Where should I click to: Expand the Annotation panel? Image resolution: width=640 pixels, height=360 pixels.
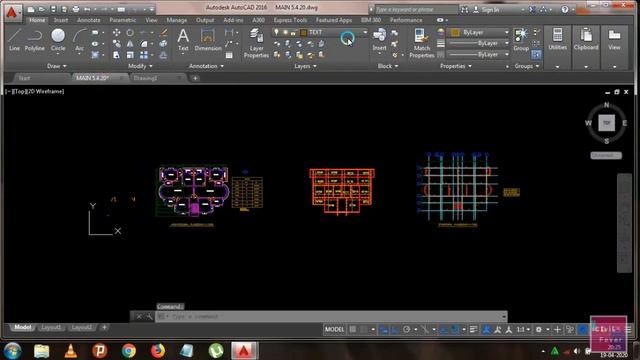click(206, 66)
